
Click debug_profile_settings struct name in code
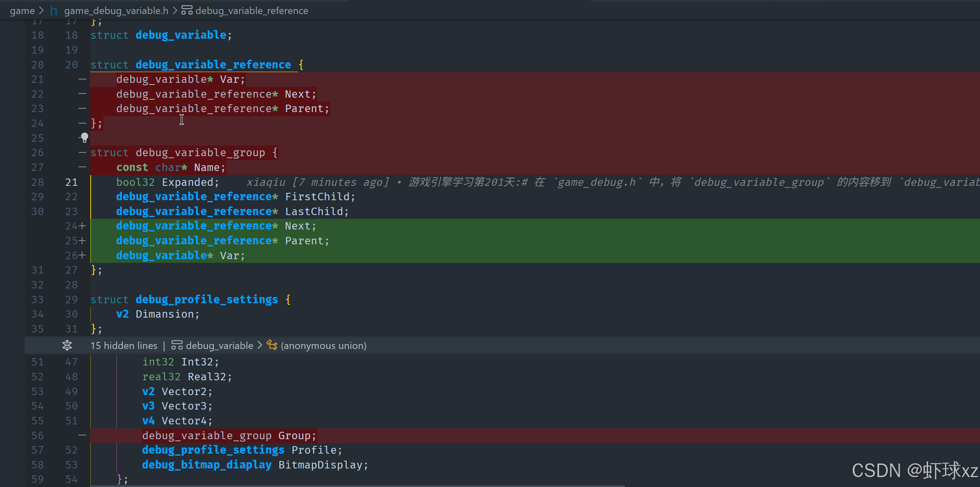tap(206, 300)
